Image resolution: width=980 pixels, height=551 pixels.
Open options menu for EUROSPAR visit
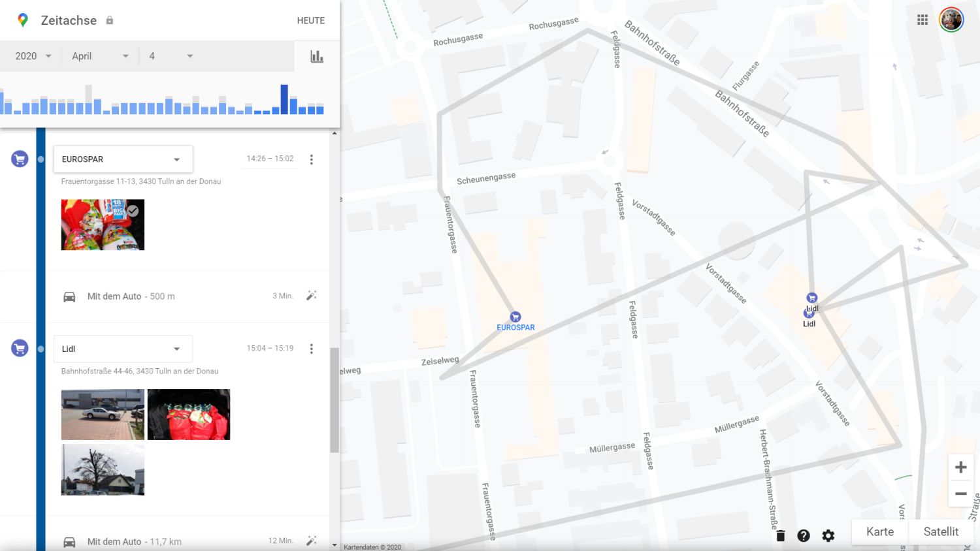312,159
